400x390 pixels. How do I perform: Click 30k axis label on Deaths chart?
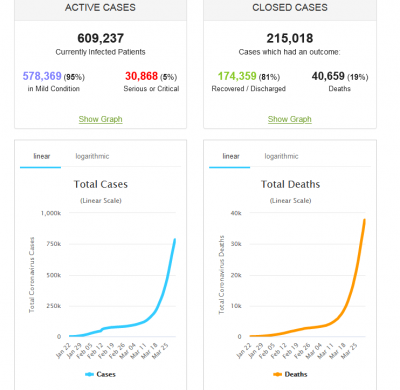236,244
